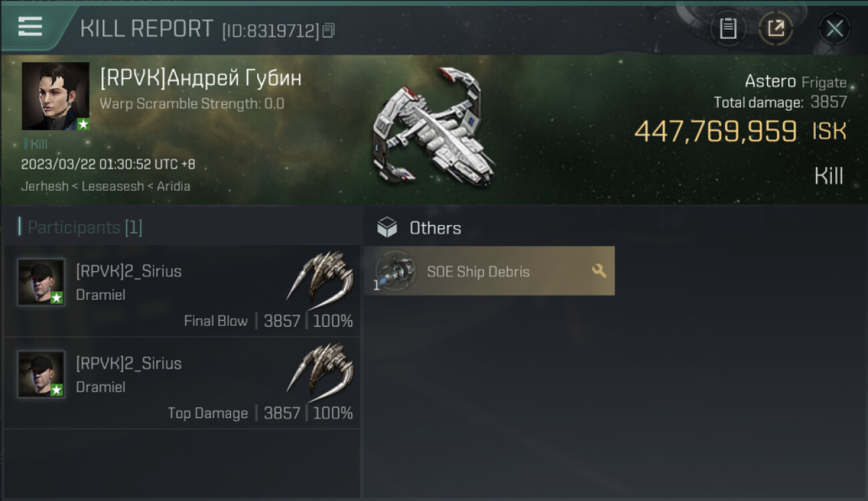Image resolution: width=868 pixels, height=501 pixels.
Task: Click the clipboard report icon
Action: (x=728, y=29)
